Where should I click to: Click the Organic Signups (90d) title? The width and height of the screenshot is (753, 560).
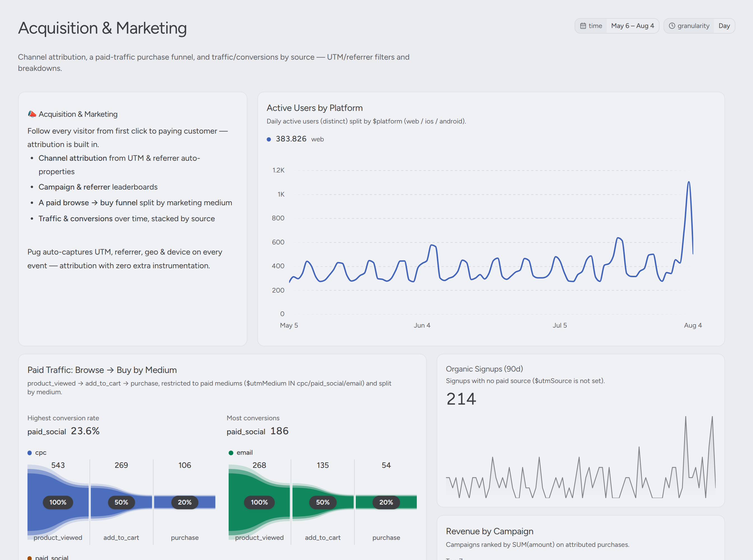pos(484,369)
